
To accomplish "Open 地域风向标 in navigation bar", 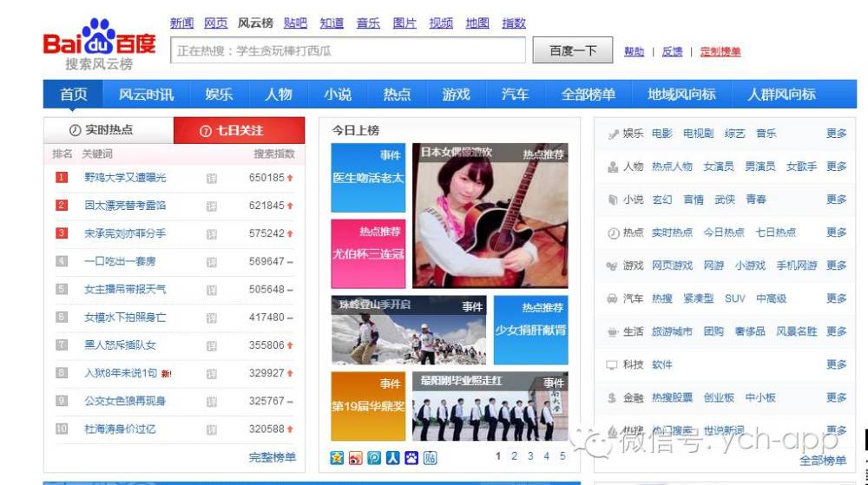I will (681, 94).
